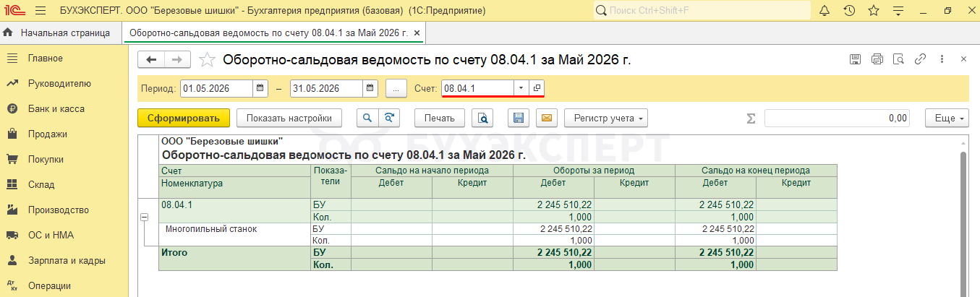This screenshot has height=297, width=980.
Task: Click the search box Поиск Ctrl+Shift+F
Action: coord(702,11)
